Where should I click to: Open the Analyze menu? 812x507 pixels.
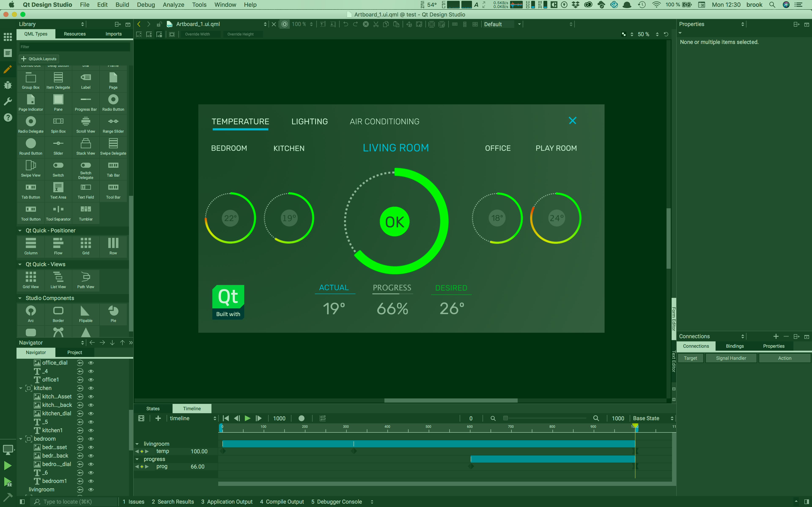pyautogui.click(x=173, y=5)
